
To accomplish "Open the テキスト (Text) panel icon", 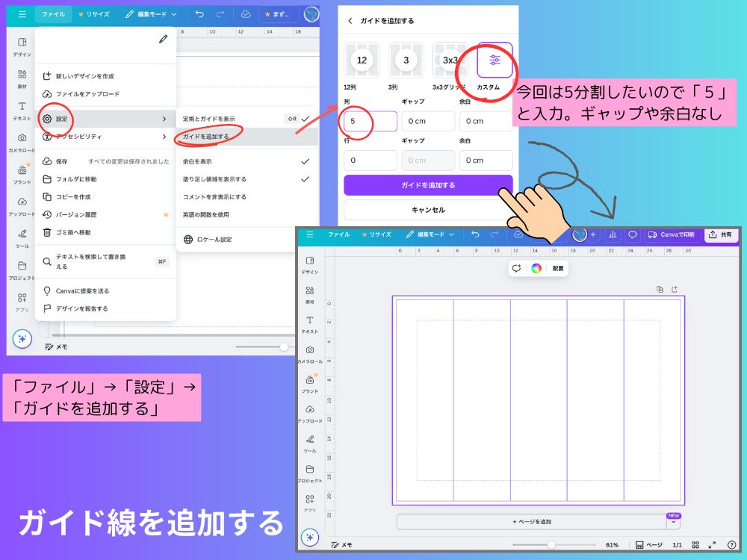I will (22, 105).
